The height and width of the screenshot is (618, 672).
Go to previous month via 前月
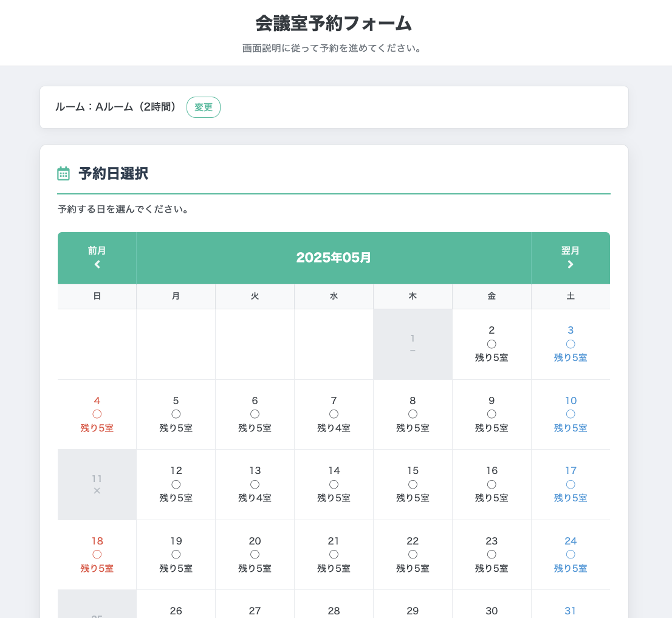(x=97, y=258)
